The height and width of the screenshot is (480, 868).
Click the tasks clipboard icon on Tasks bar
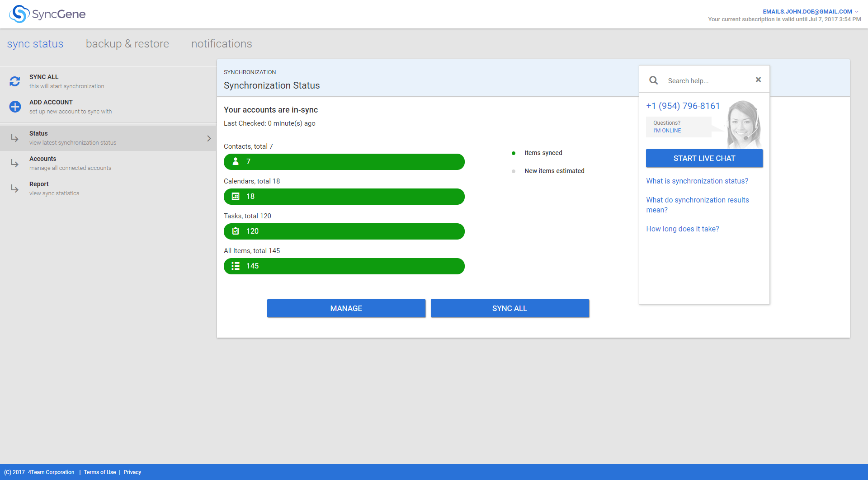236,231
